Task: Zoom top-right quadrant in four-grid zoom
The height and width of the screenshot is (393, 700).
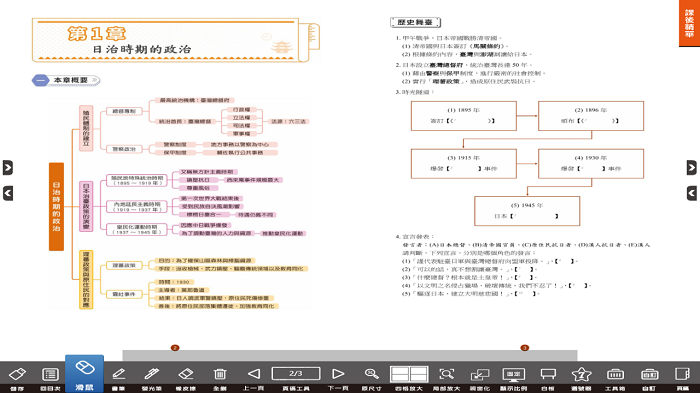Action: click(419, 370)
